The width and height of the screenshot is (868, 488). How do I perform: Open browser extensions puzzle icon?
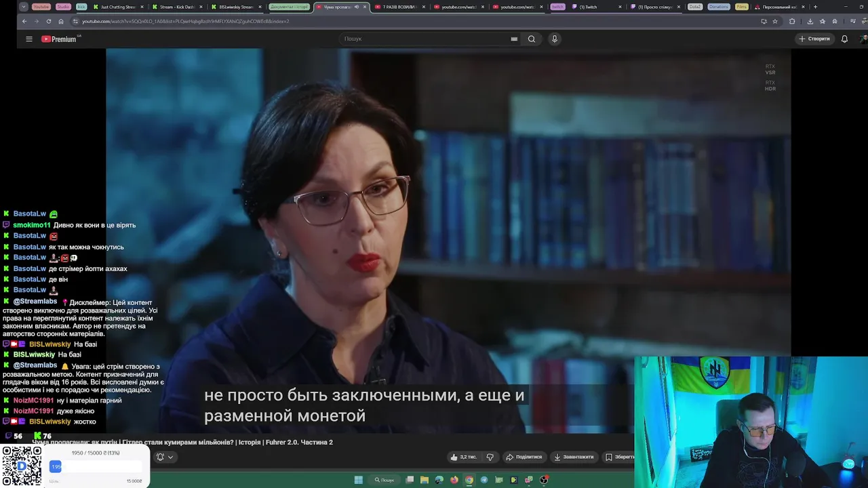tap(792, 21)
